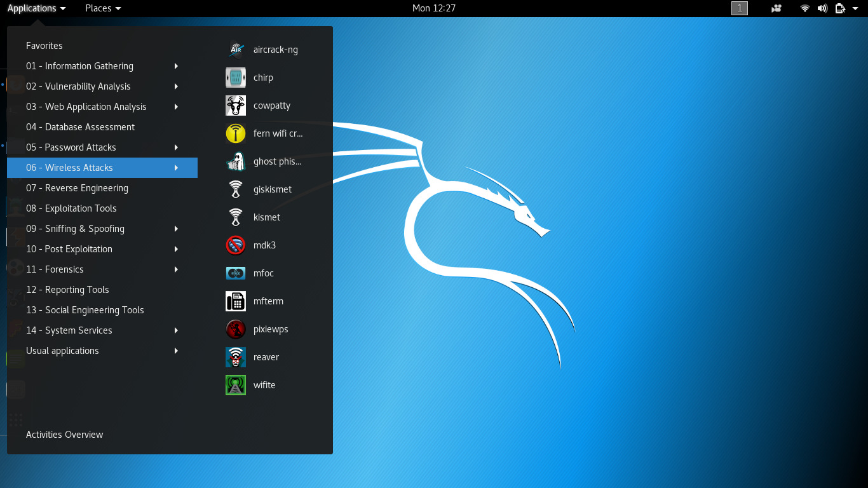Viewport: 868px width, 488px height.
Task: Launch mdk3 from its red icon
Action: coord(236,245)
